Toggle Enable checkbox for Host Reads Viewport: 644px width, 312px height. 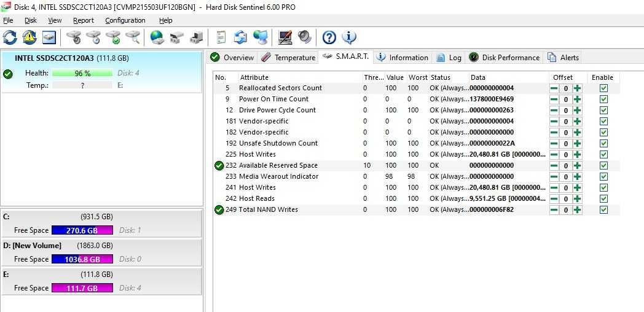click(x=603, y=199)
